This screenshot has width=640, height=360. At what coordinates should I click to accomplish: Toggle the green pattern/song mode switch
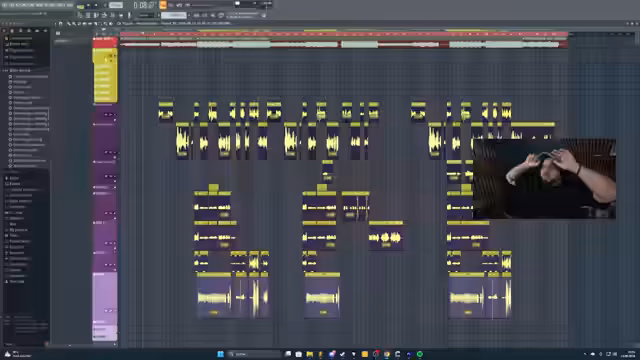pos(80,6)
